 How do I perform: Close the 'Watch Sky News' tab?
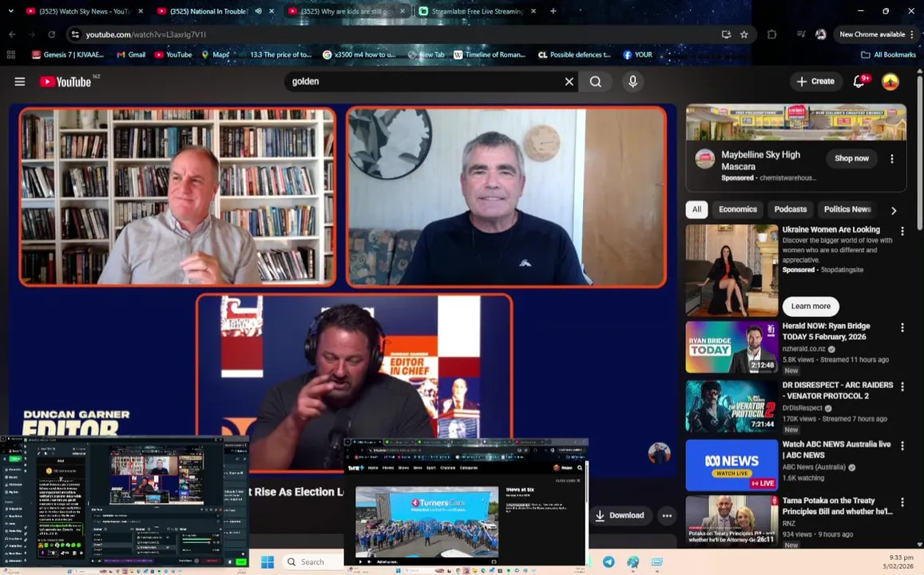click(x=141, y=11)
